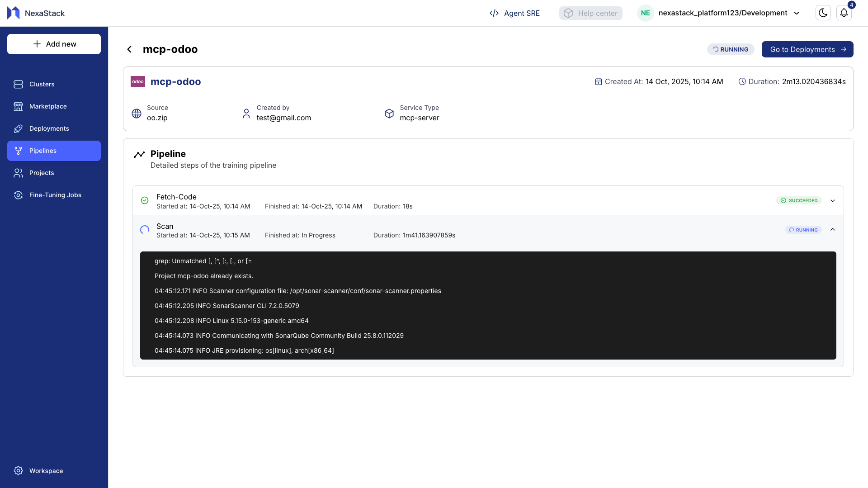Open Workspace settings via gear icon
The image size is (868, 488).
(18, 470)
